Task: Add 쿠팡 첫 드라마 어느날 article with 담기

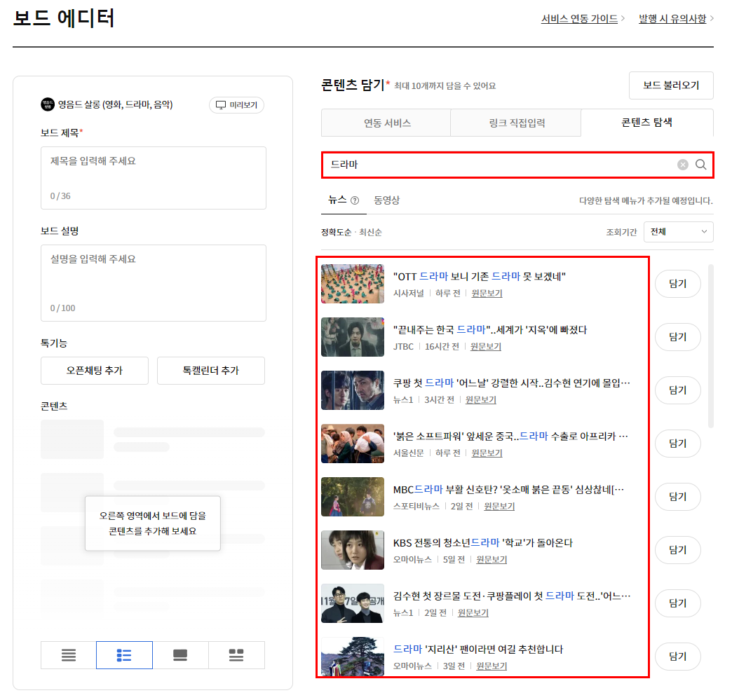Action: point(678,390)
